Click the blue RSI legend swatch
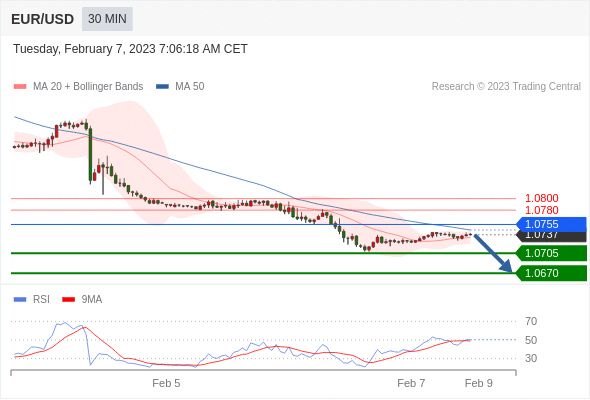The height and width of the screenshot is (400, 590). coord(20,300)
